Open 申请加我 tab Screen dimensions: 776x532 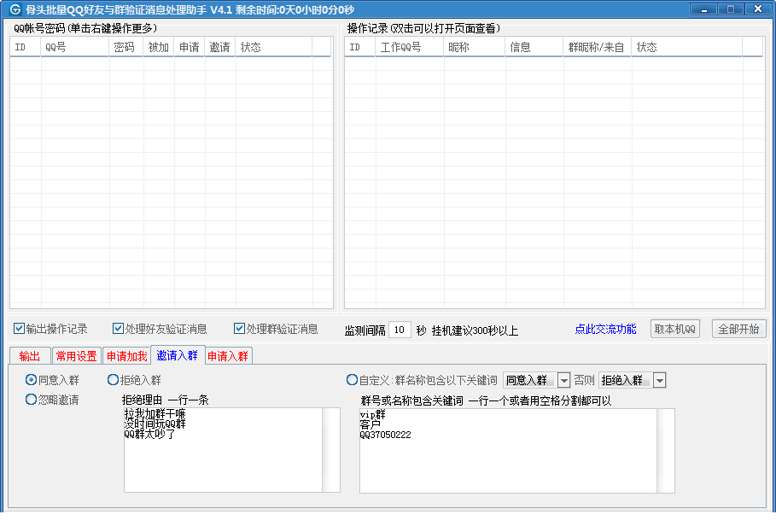(126, 356)
